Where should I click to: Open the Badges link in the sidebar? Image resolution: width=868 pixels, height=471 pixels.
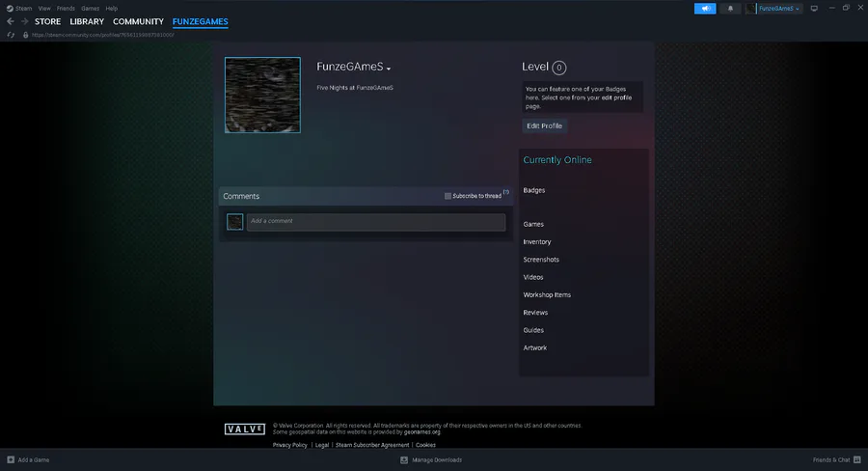(x=534, y=190)
